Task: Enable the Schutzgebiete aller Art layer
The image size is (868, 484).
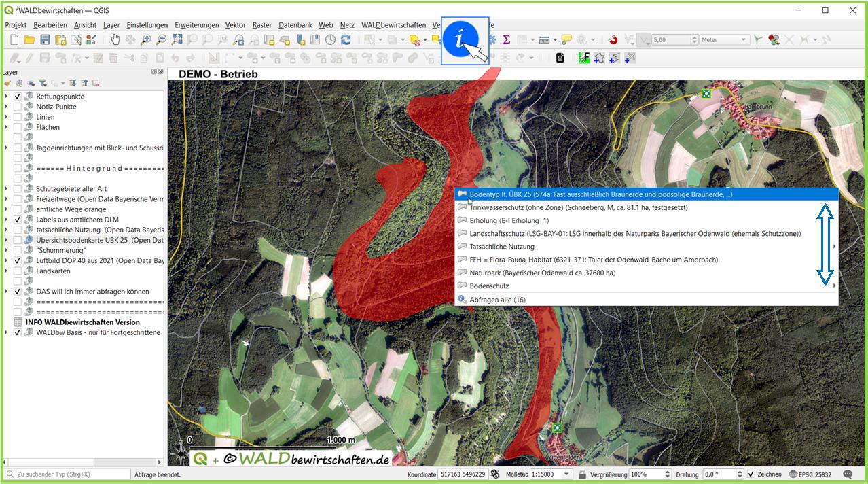Action: pyautogui.click(x=18, y=189)
